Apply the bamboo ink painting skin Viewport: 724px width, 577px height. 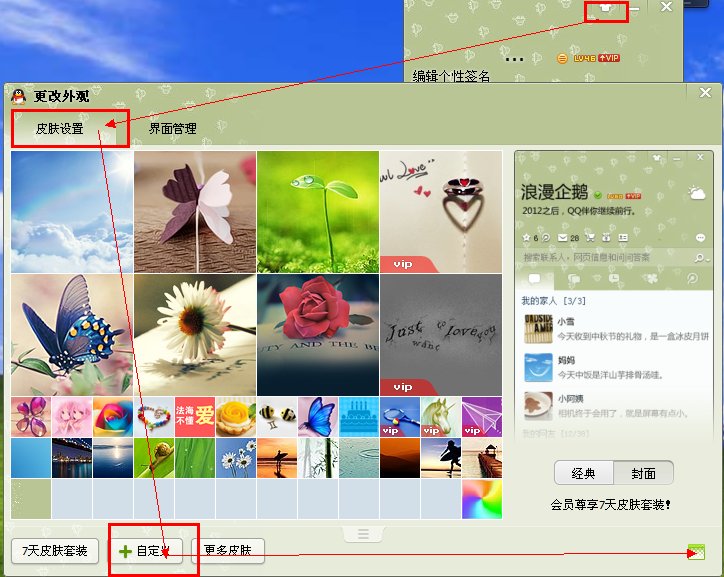click(x=318, y=458)
